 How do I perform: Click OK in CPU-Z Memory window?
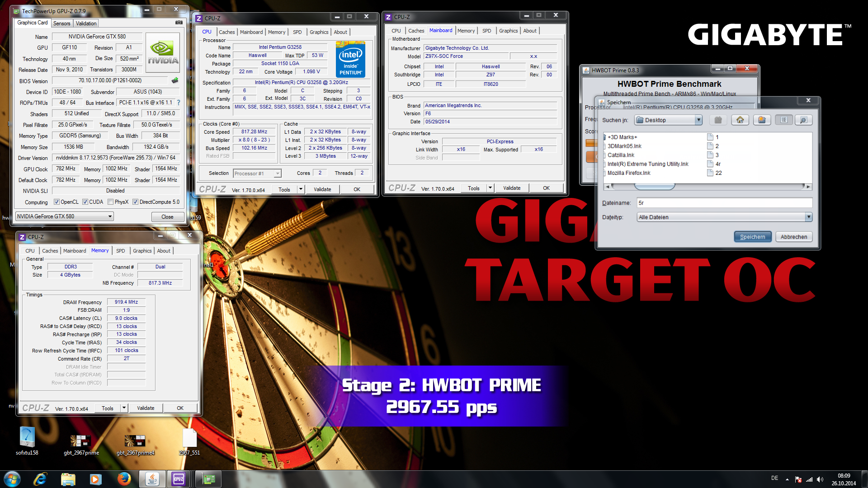pos(180,408)
